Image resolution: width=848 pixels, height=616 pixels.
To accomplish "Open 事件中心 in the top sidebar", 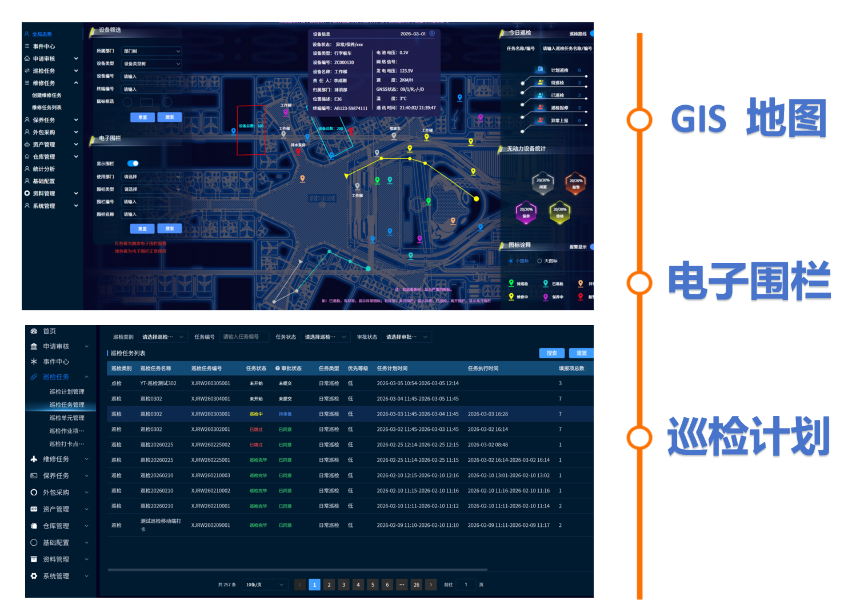I will tap(44, 47).
